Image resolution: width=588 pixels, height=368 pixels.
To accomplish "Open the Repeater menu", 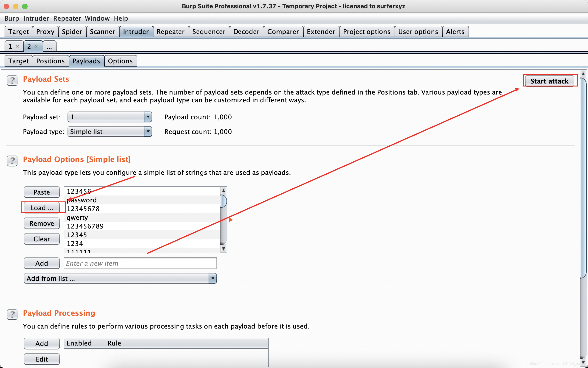I will click(x=67, y=18).
